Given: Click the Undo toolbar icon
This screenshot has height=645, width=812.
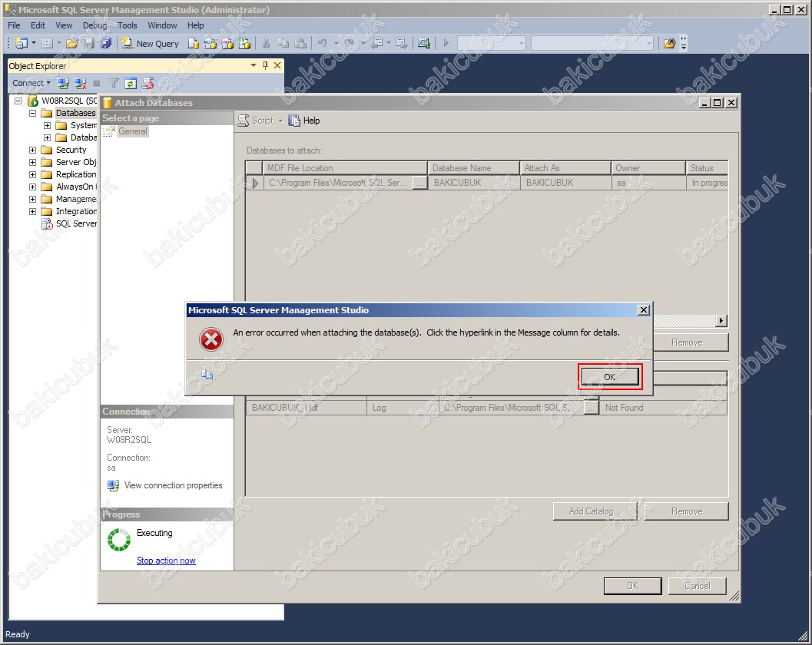Looking at the screenshot, I should pyautogui.click(x=323, y=44).
